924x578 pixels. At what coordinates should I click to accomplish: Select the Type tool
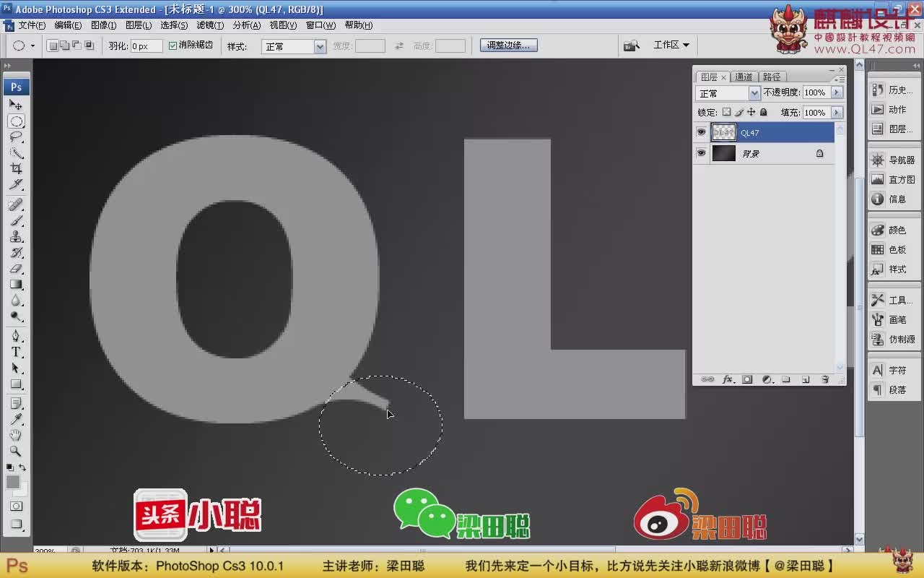[16, 352]
